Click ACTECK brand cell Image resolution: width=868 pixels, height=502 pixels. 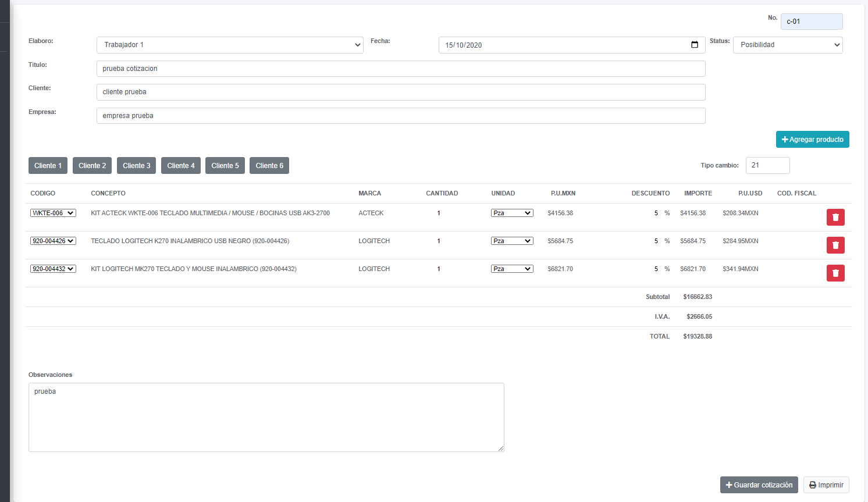pos(371,213)
